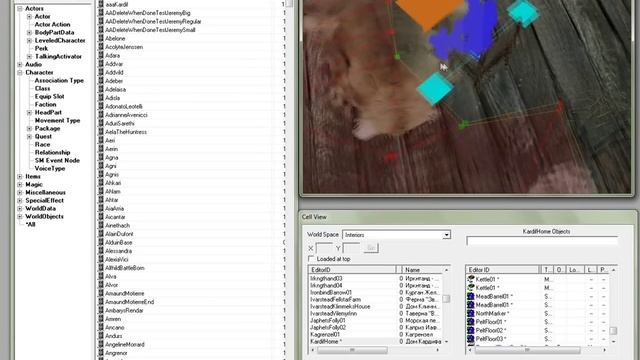Open the World Space Interiors dropdown
The height and width of the screenshot is (360, 640).
446,235
